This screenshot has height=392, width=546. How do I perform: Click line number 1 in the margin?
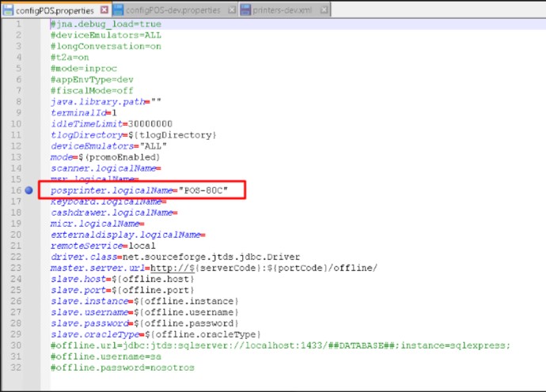pos(17,24)
